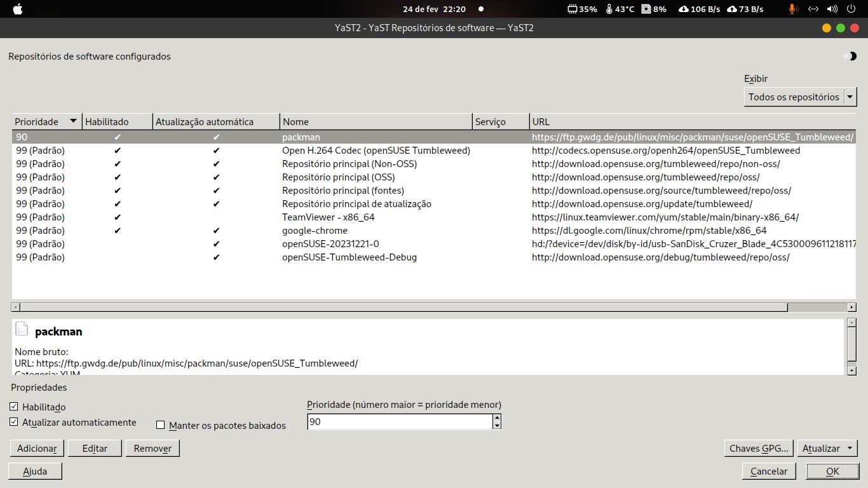Select the Repositório principal de atualização row
Screen dimensions: 868x488
pos(434,204)
